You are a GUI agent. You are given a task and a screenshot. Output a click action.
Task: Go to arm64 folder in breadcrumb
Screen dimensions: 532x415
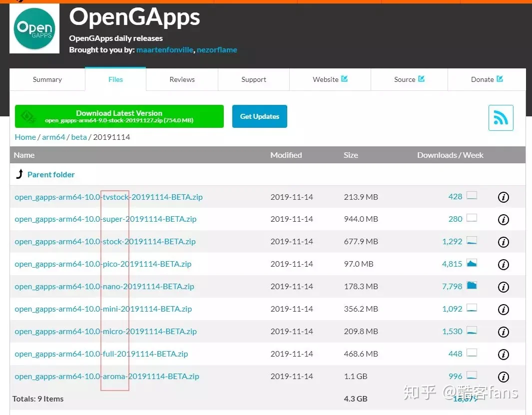point(53,137)
